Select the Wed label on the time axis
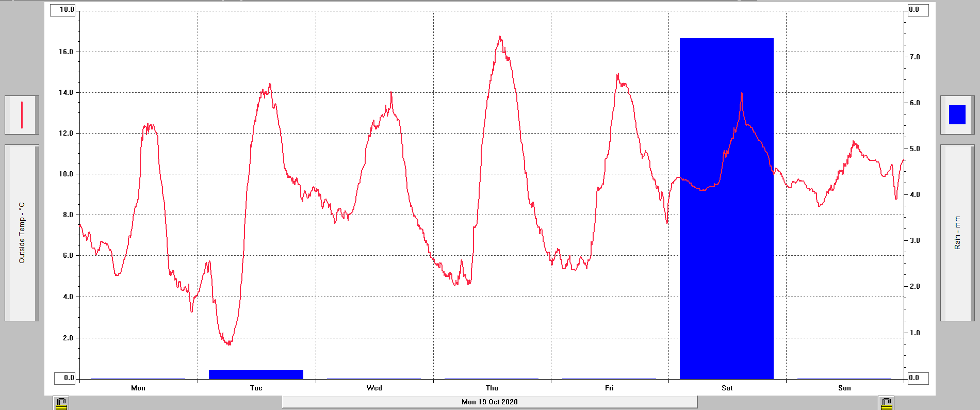This screenshot has width=980, height=410. (x=374, y=388)
